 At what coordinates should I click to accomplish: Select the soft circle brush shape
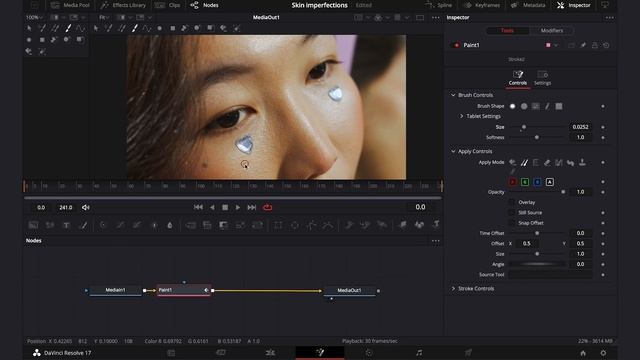512,107
